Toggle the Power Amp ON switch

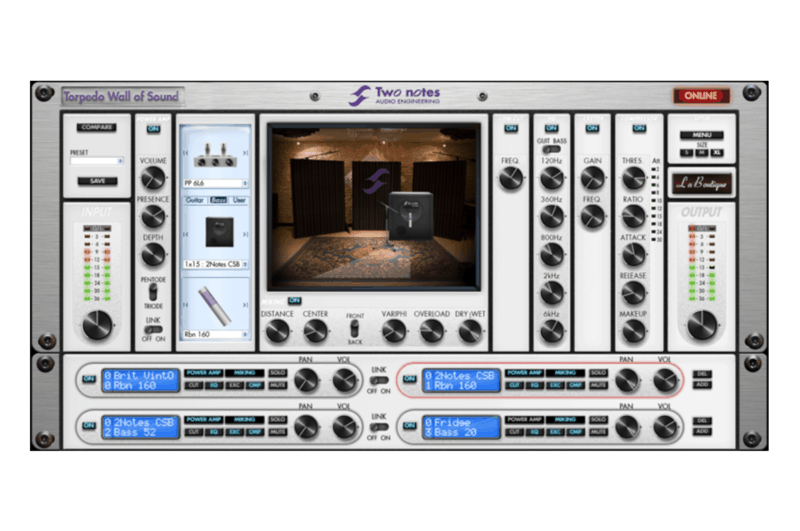pos(153,129)
